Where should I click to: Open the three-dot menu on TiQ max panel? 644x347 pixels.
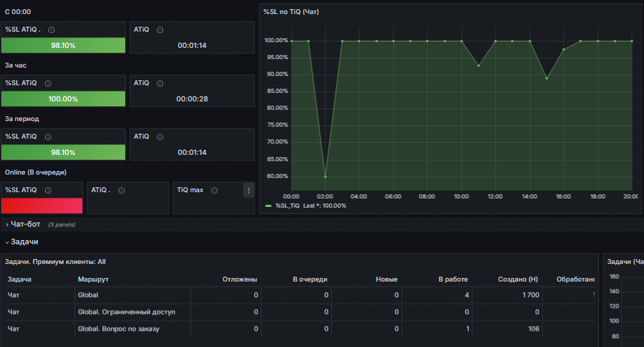tap(249, 190)
